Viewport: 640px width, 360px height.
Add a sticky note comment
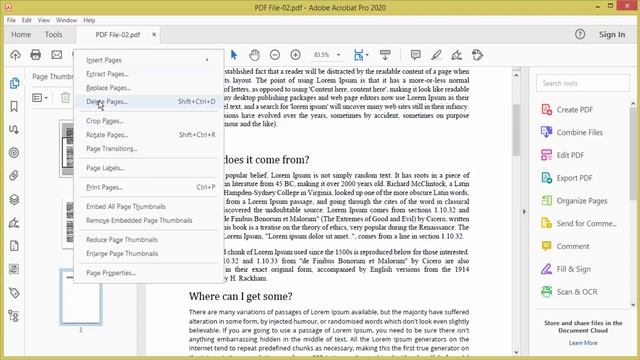(416, 55)
